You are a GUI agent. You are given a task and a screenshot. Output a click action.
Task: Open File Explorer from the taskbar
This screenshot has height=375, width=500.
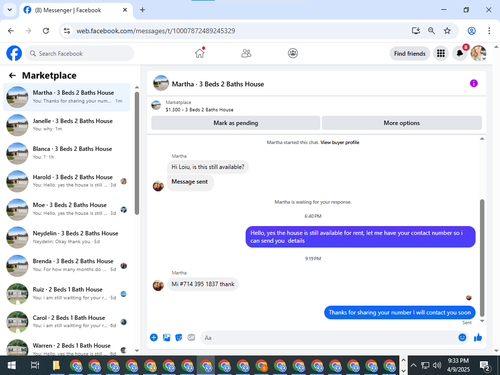pos(56,365)
